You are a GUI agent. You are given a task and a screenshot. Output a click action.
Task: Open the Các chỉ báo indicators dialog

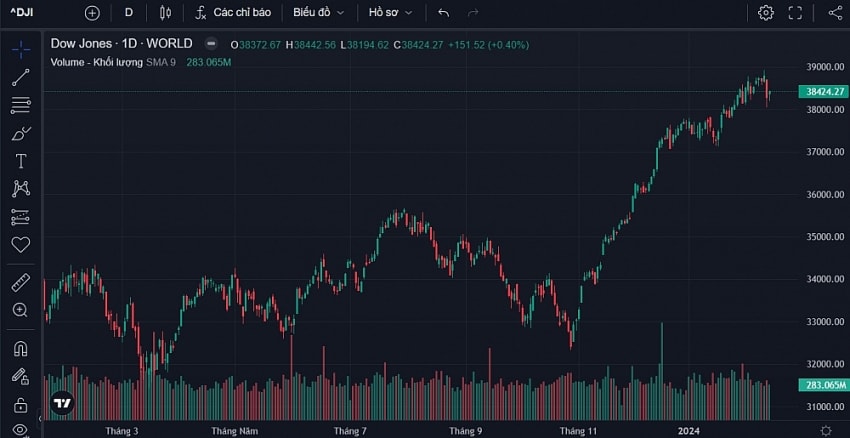click(x=233, y=12)
